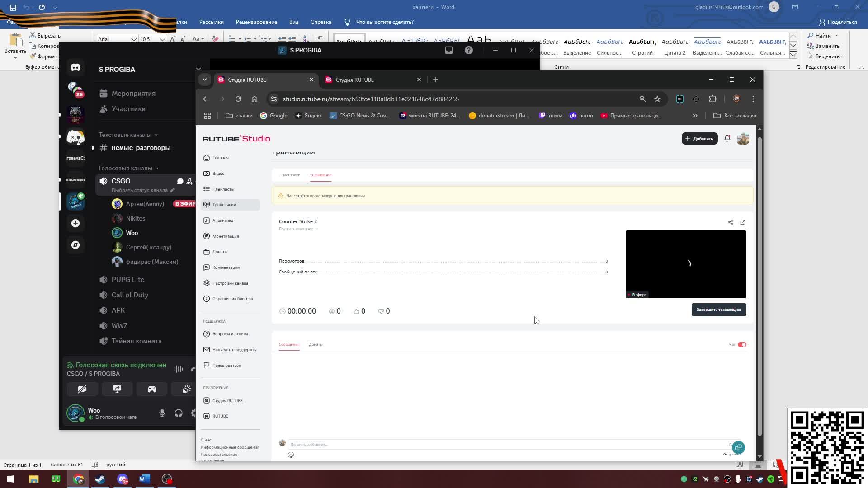Open Рецензирование ribbon tab in Word
This screenshot has height=488, width=868.
(256, 22)
